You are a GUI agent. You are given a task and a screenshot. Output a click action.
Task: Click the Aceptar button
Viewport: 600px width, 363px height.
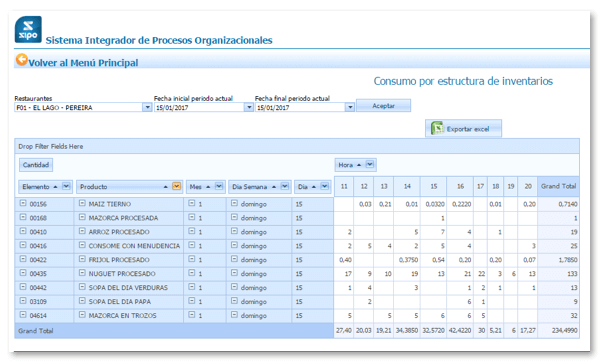[x=383, y=106]
